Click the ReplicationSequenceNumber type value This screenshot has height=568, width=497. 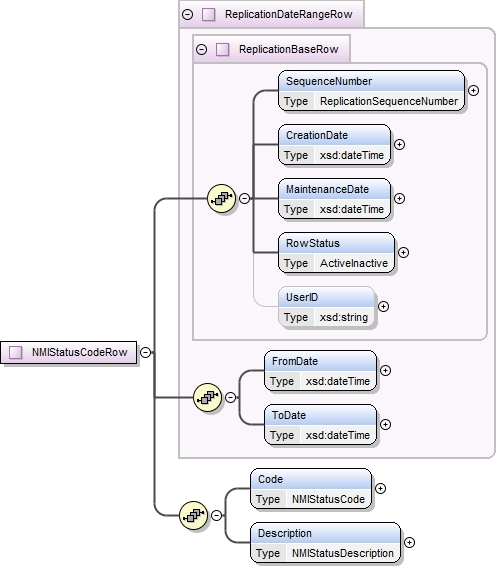coord(389,101)
